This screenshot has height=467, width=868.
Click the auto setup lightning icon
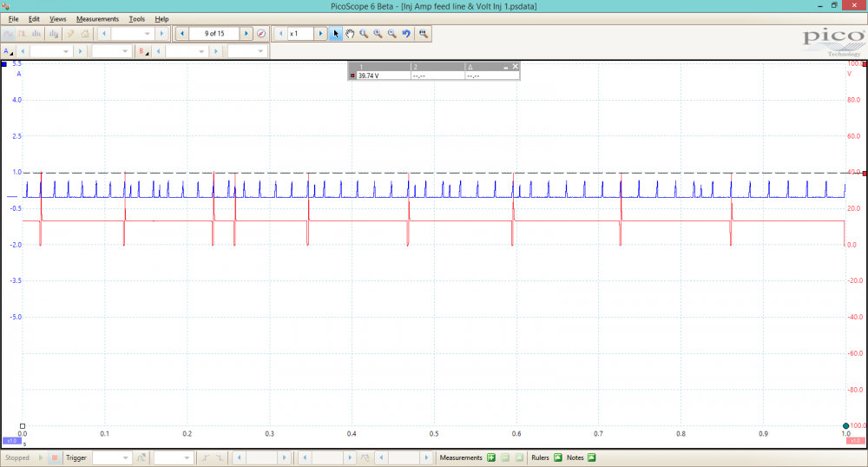pyautogui.click(x=71, y=34)
